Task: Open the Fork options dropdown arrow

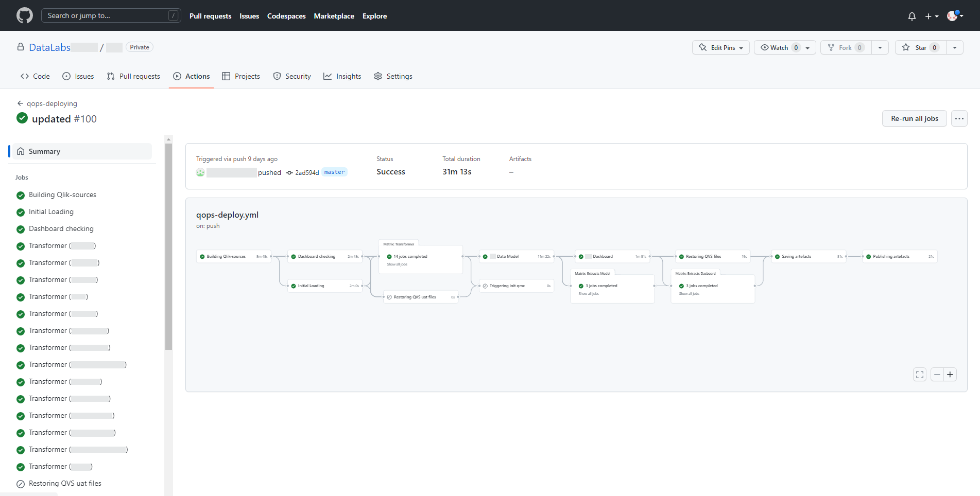Action: click(x=880, y=47)
